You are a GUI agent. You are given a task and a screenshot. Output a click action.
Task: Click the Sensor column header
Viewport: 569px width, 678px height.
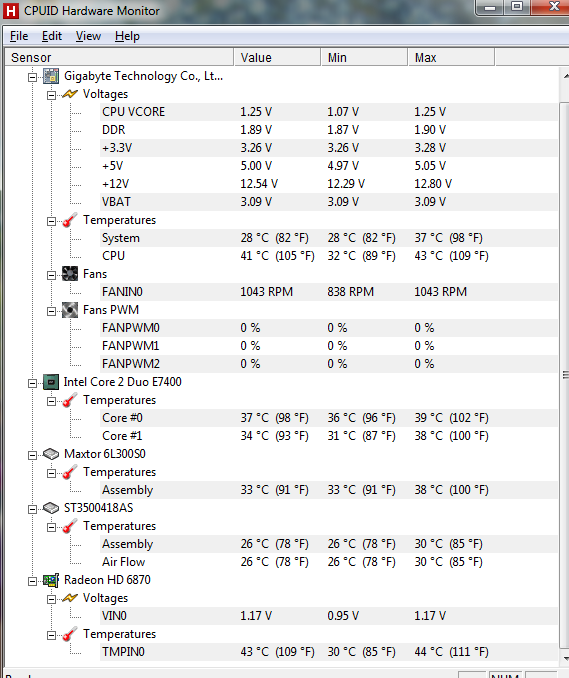(x=119, y=58)
